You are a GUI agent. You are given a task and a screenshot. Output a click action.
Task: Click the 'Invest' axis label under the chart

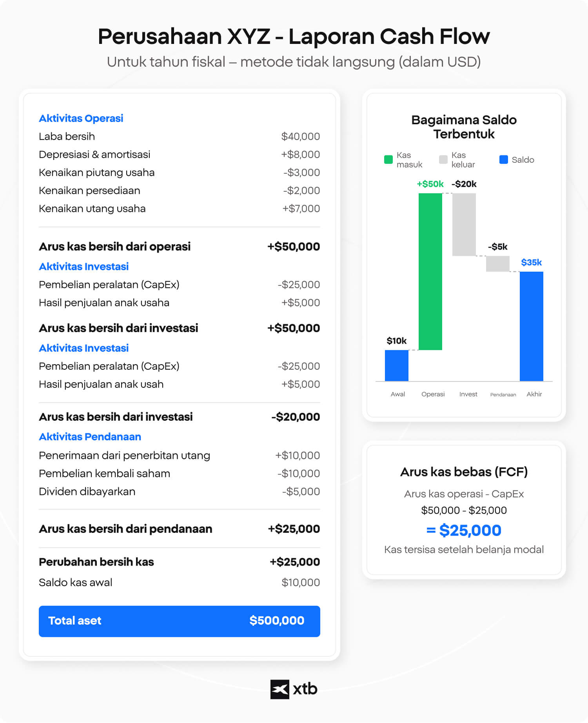468,394
